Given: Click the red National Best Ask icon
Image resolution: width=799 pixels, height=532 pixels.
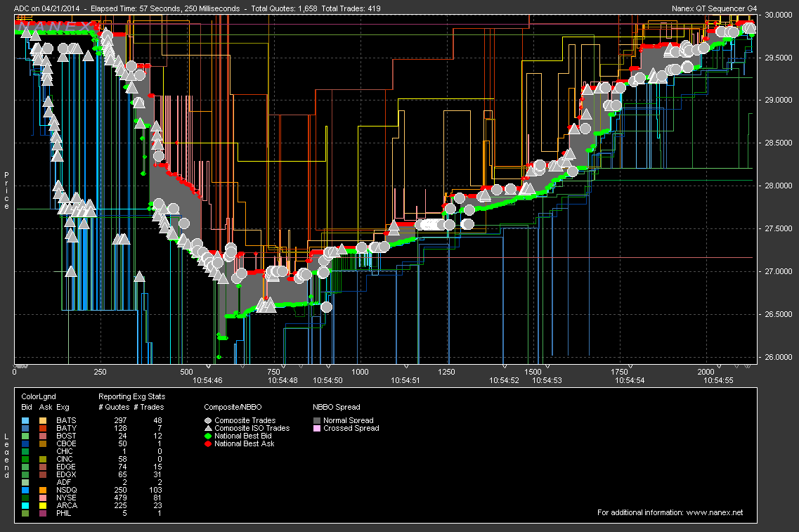Looking at the screenshot, I should pos(208,444).
